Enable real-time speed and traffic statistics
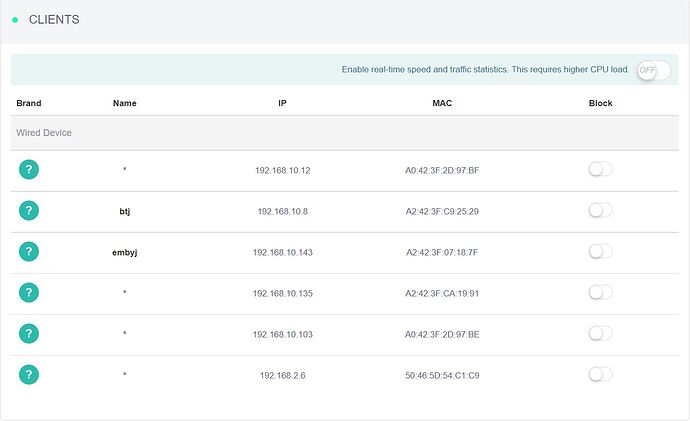690x421 pixels. (x=652, y=70)
